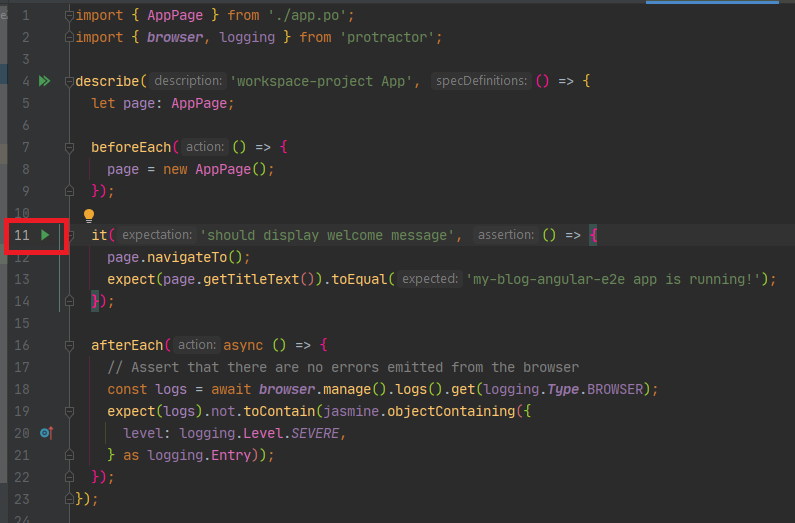Click 'should display welcome message' string

[x=328, y=235]
